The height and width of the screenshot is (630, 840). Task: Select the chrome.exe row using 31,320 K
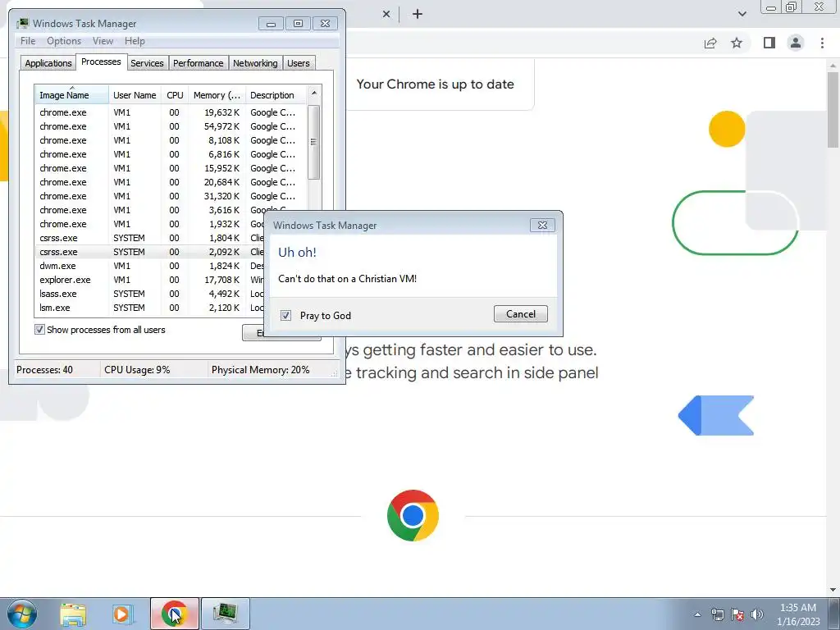pos(171,196)
